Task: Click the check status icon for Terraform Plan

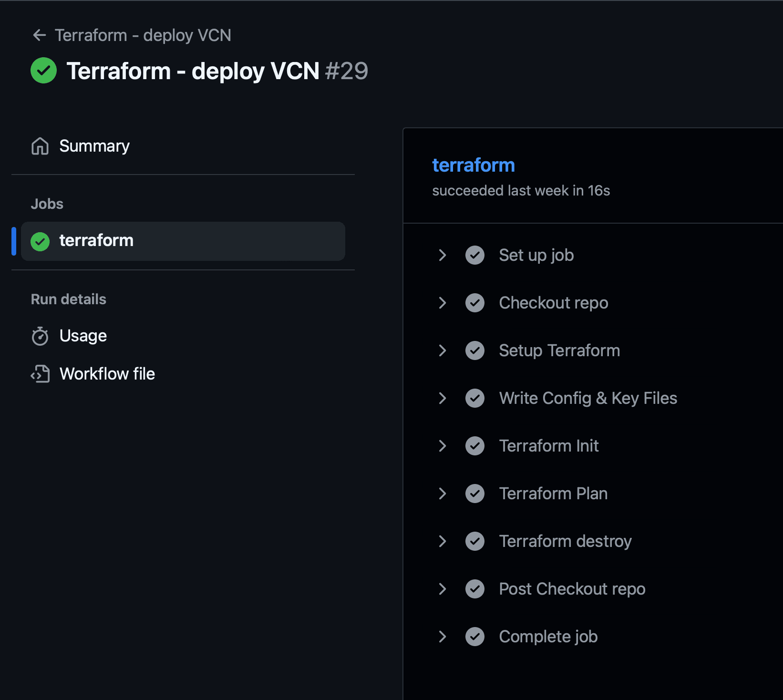Action: (475, 494)
